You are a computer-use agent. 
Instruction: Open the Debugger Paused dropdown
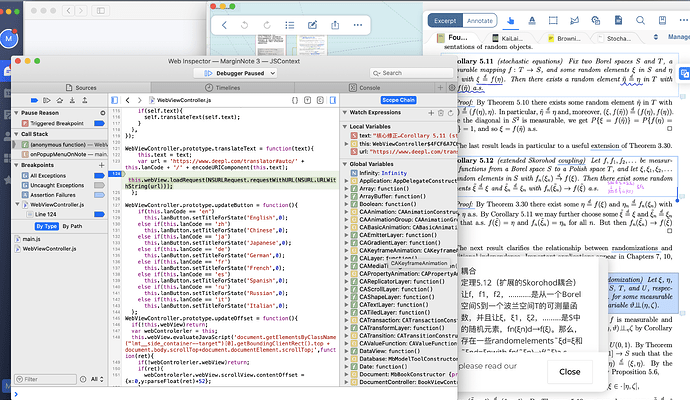[x=235, y=73]
